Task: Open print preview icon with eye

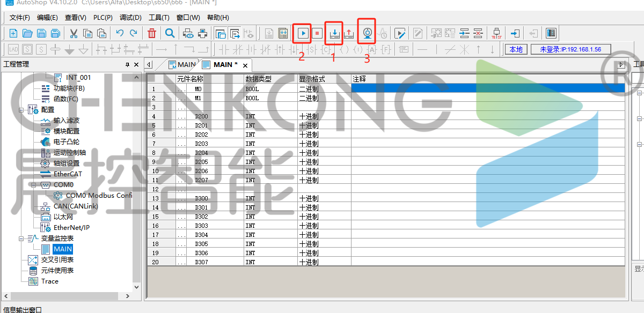Action: (x=188, y=33)
